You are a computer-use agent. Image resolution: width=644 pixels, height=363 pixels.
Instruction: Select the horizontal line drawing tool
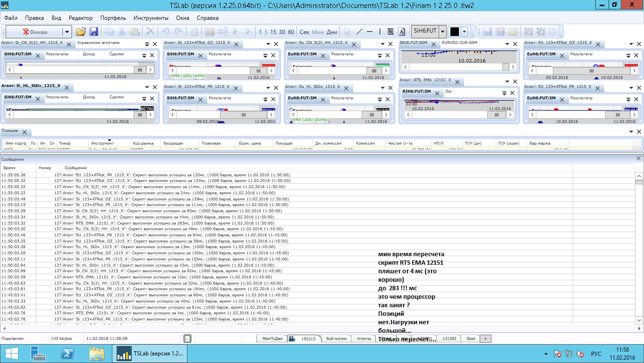tap(370, 32)
